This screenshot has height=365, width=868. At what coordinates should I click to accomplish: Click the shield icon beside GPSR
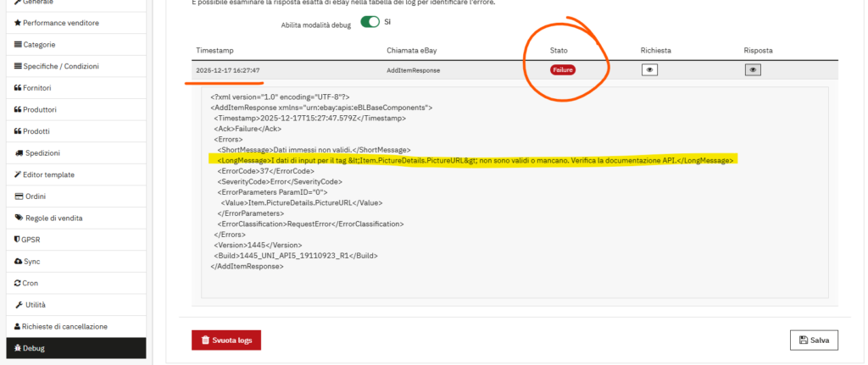pos(18,240)
